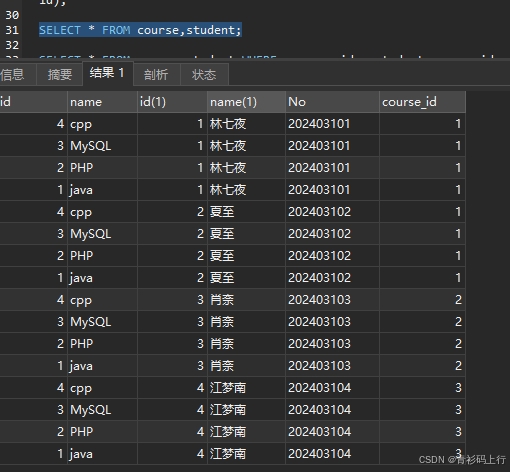Viewport: 510px width, 472px height.
Task: Select 202403101 in the MySQL row
Action: point(332,146)
